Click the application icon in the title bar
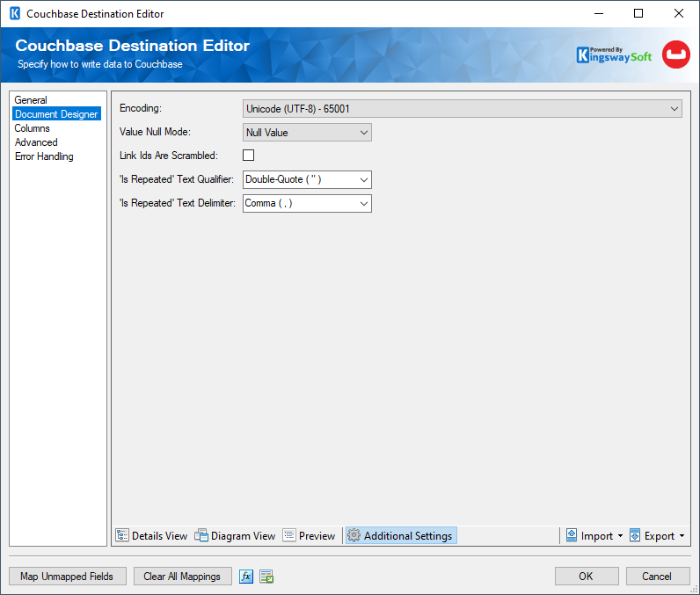The width and height of the screenshot is (700, 595). pyautogui.click(x=15, y=13)
